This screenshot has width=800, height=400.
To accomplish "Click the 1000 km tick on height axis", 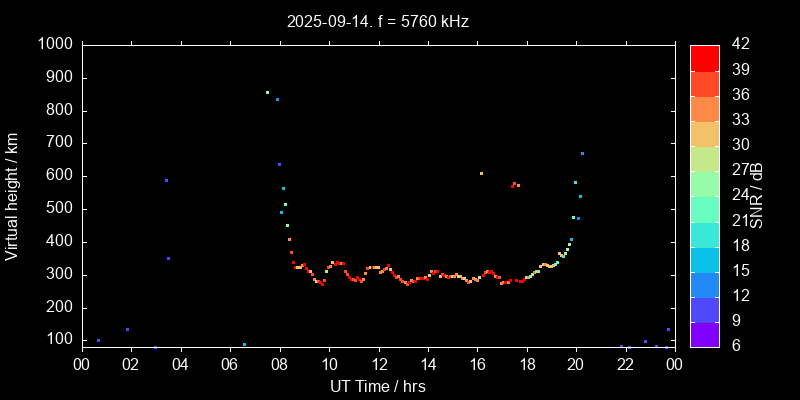I will [x=54, y=44].
